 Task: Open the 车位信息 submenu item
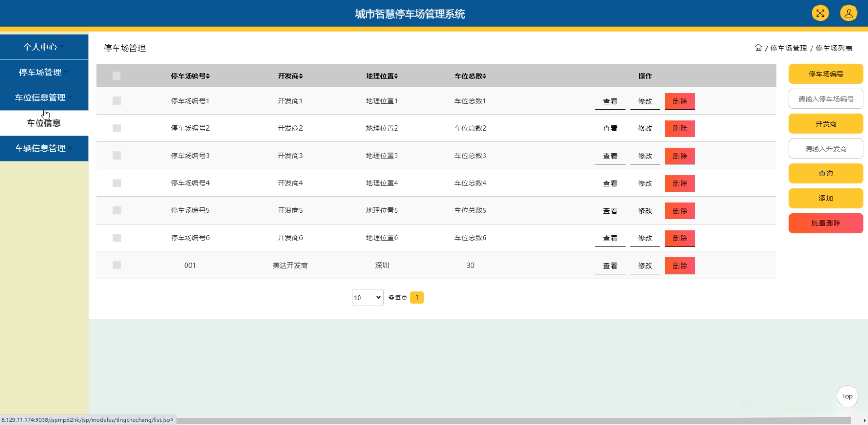point(44,123)
